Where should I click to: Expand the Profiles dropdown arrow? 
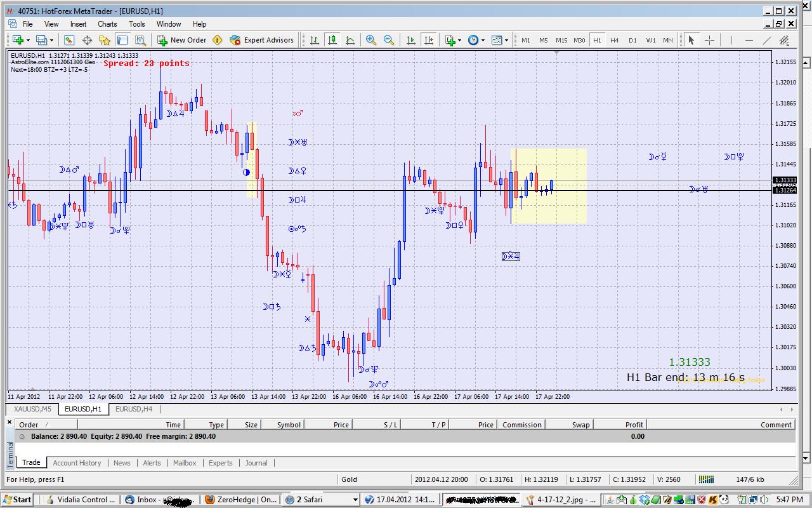pyautogui.click(x=51, y=40)
